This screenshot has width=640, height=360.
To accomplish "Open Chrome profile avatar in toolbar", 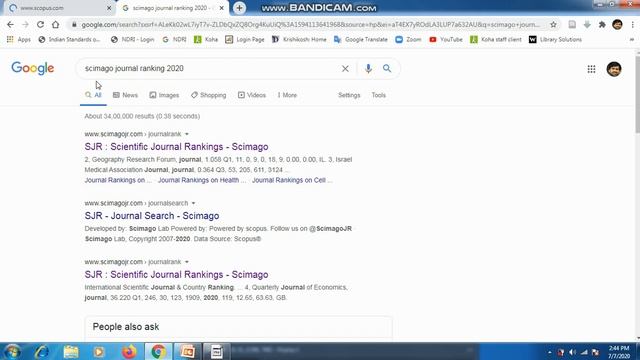I will (x=617, y=24).
